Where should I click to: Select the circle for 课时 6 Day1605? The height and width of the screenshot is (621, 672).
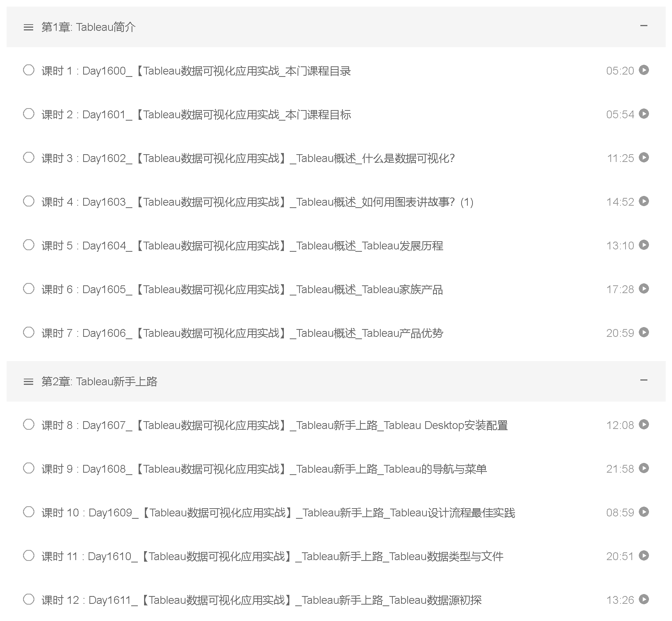[x=29, y=289]
